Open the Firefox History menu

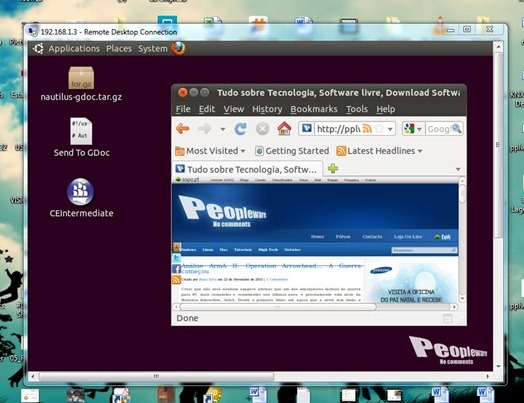pos(267,109)
